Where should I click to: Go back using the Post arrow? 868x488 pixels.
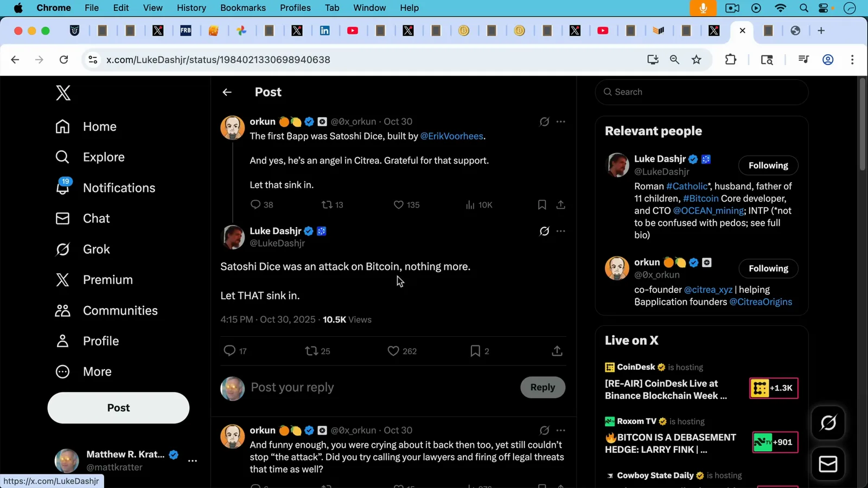(227, 92)
